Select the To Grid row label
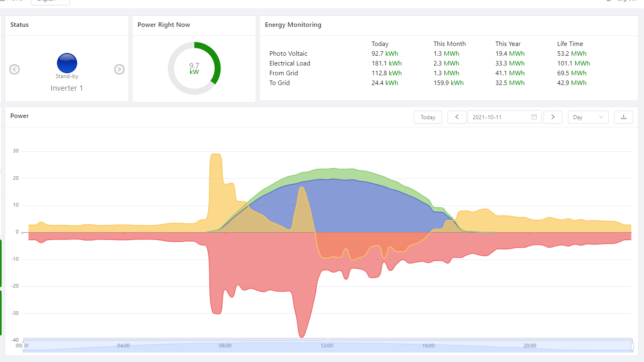This screenshot has width=644, height=362. (279, 83)
